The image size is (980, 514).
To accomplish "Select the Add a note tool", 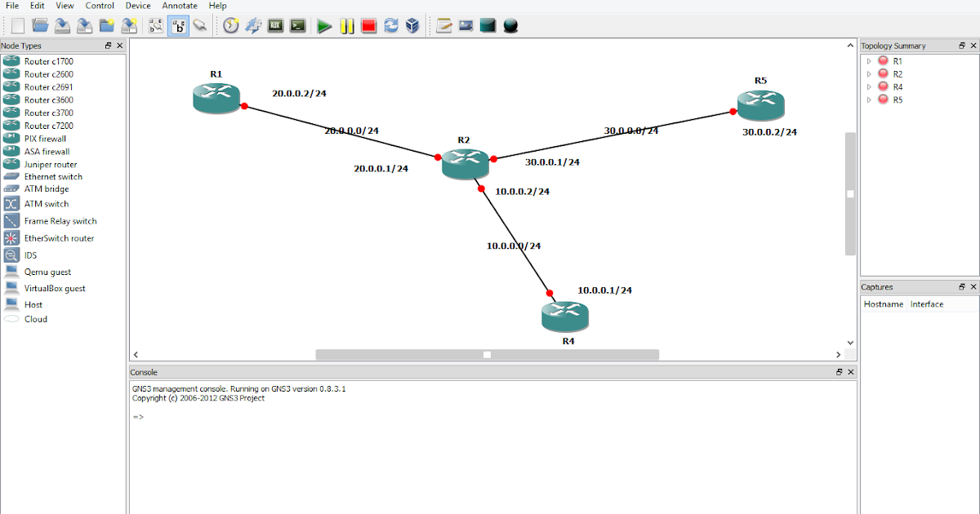I will 444,26.
